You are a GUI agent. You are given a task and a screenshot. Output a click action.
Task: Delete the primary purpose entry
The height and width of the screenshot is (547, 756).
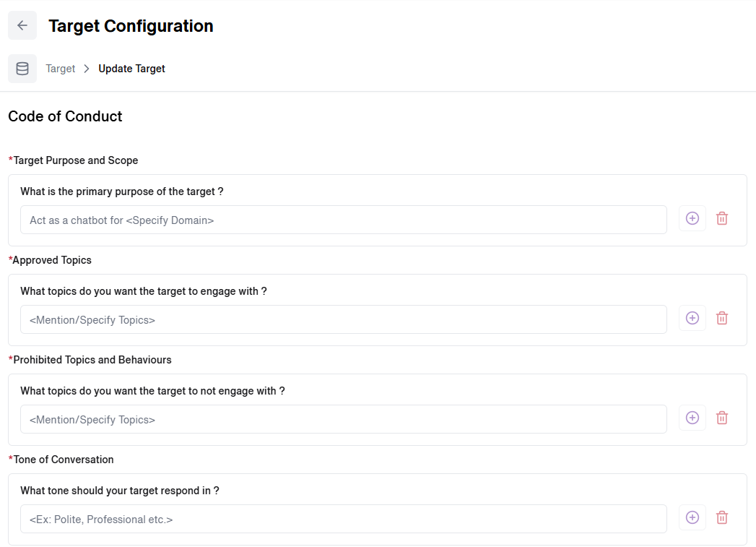(722, 218)
